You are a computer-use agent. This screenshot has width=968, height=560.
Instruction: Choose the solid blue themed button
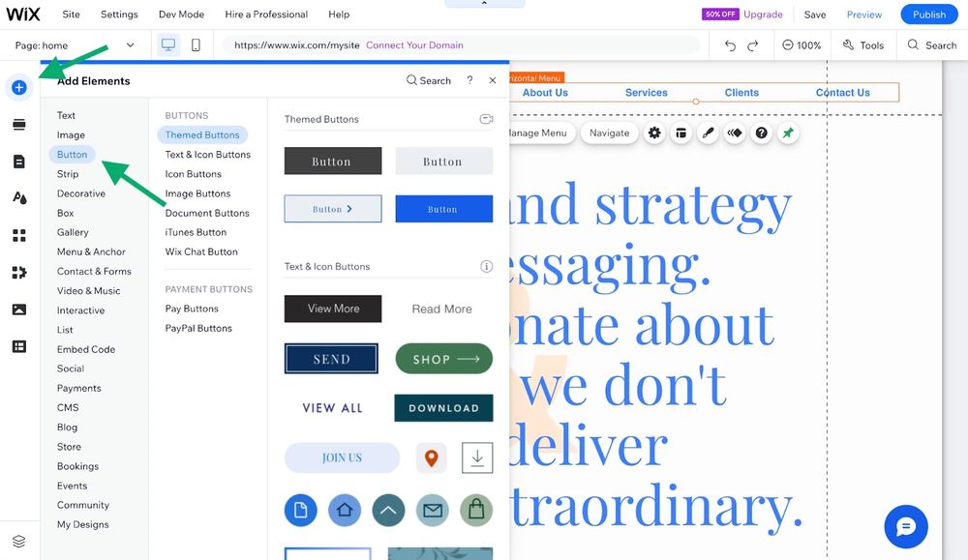pyautogui.click(x=443, y=209)
